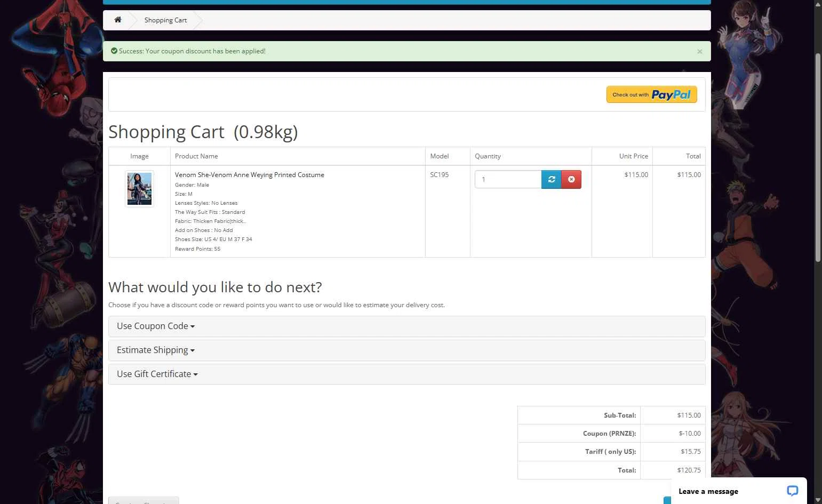Select the tariff amount $15.75
Screen dimensions: 822x504
click(691, 452)
